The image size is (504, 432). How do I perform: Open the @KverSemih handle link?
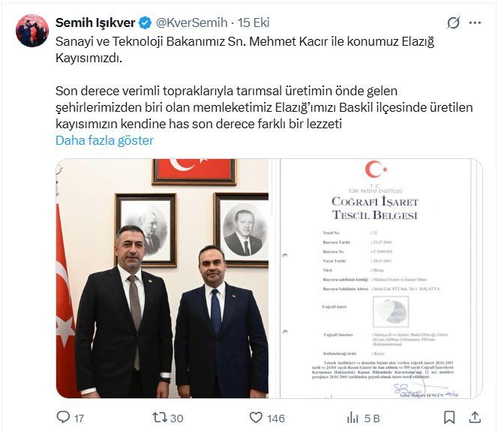pos(191,22)
